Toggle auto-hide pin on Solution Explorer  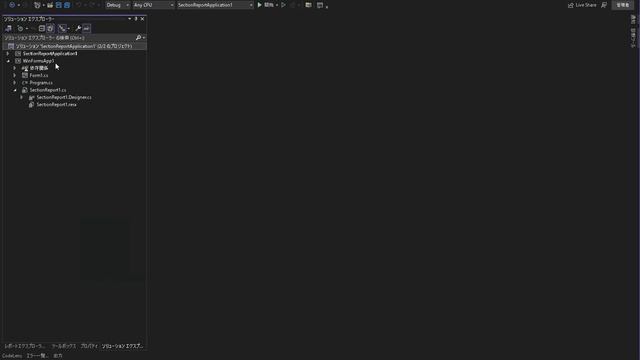tap(136, 19)
